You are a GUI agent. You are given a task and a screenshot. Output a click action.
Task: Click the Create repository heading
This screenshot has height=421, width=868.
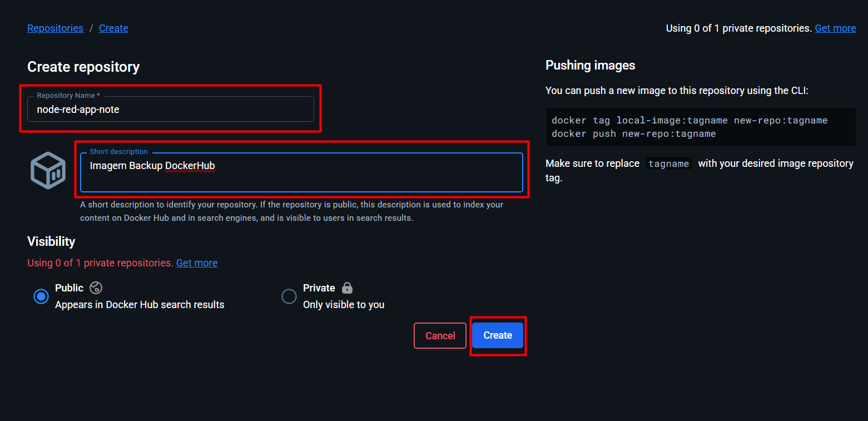83,67
